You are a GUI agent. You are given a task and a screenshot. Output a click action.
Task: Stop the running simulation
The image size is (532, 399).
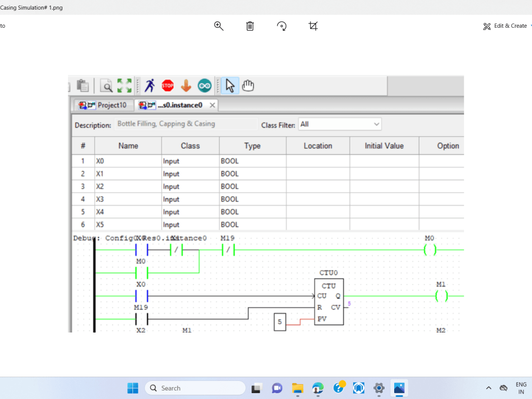tap(168, 85)
